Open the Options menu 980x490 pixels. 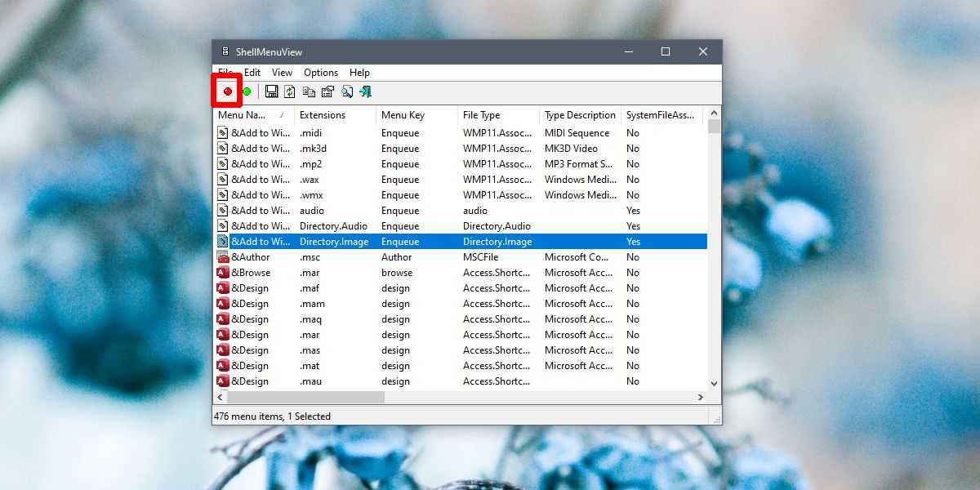pyautogui.click(x=321, y=73)
